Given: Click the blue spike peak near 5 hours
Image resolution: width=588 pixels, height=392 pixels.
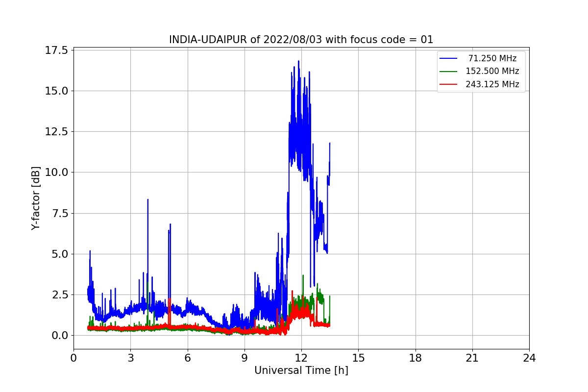Looking at the screenshot, I should click(x=170, y=224).
